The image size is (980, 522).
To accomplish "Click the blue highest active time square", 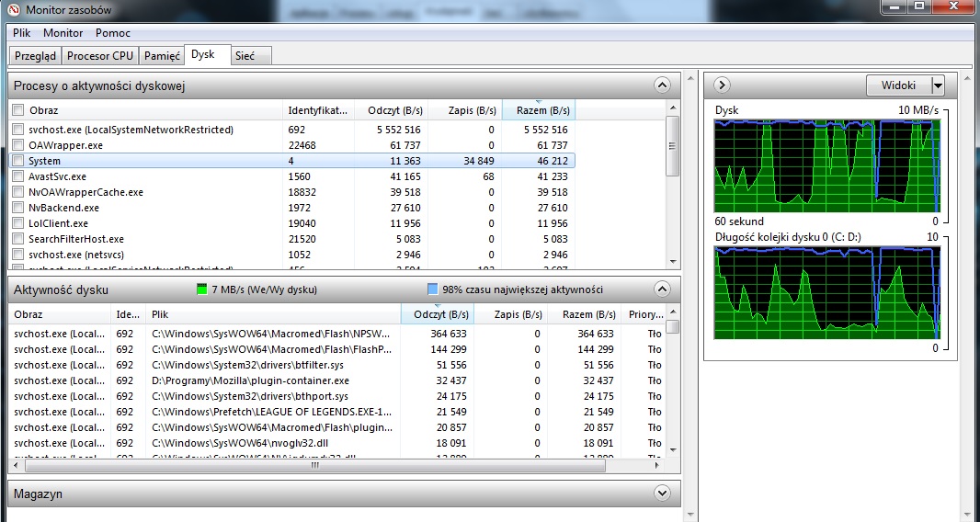I will click(x=432, y=289).
